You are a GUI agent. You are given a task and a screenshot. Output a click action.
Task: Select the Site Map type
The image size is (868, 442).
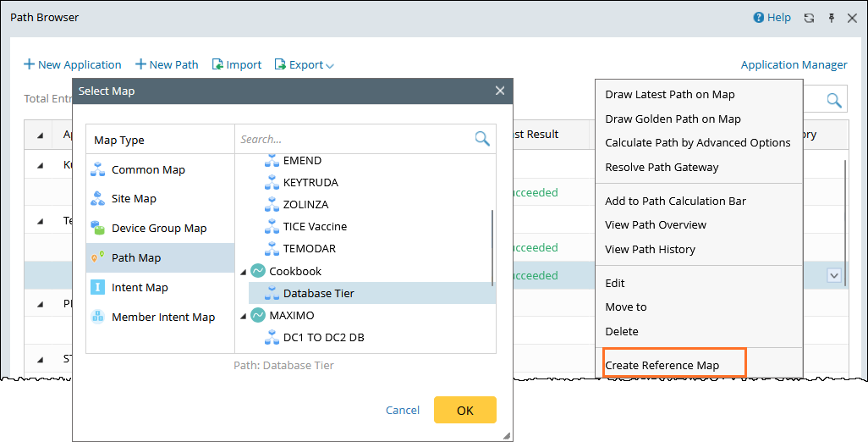point(134,199)
